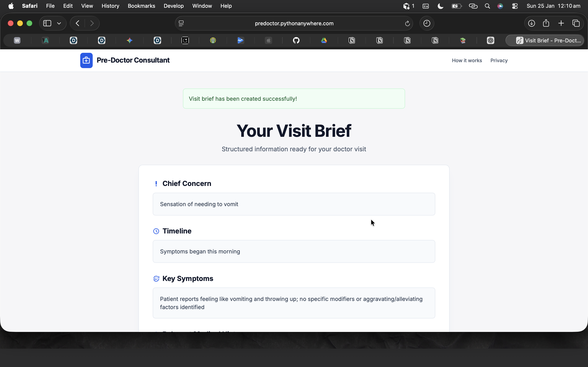Viewport: 588px width, 367px height.
Task: Expand sidebar tab group dropdown chevron
Action: (59, 23)
